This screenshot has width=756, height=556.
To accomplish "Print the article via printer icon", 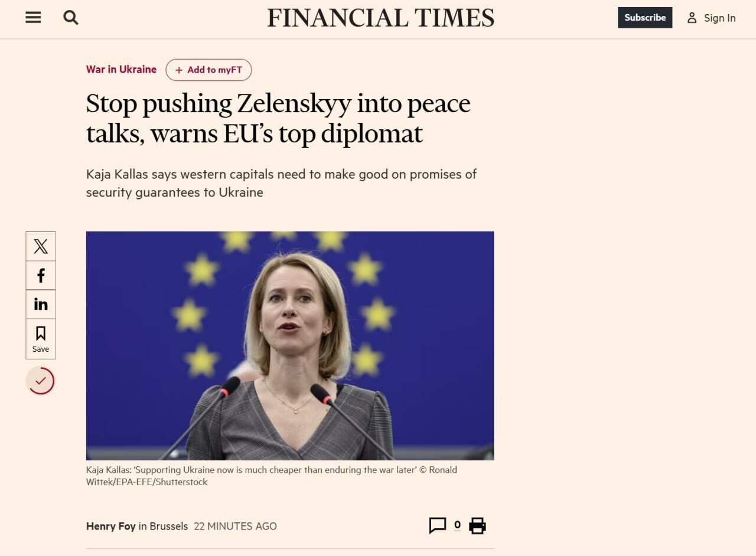I will tap(477, 525).
